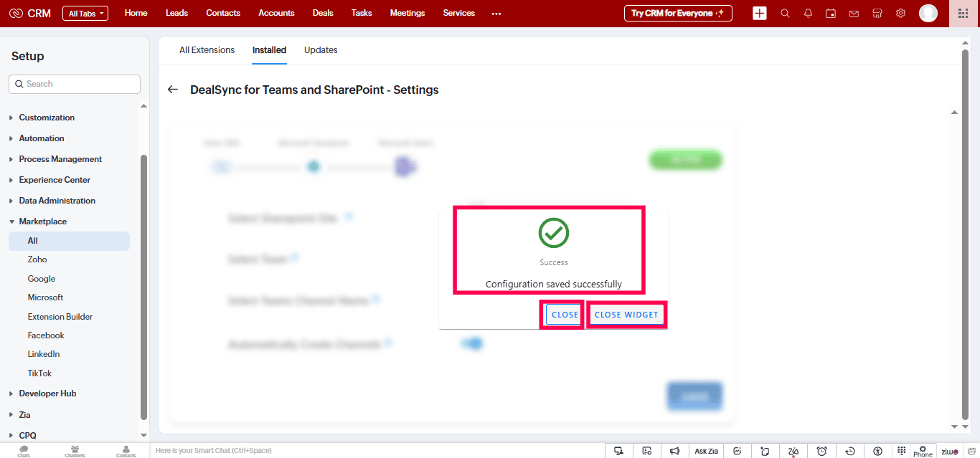Image resolution: width=980 pixels, height=458 pixels.
Task: Select Facebook under Marketplace
Action: pos(46,335)
